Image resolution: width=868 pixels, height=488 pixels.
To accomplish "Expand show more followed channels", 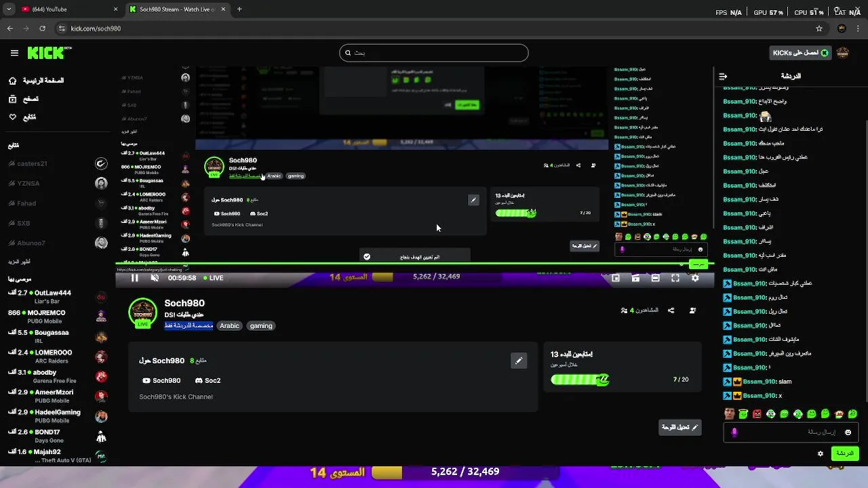I will click(x=19, y=262).
